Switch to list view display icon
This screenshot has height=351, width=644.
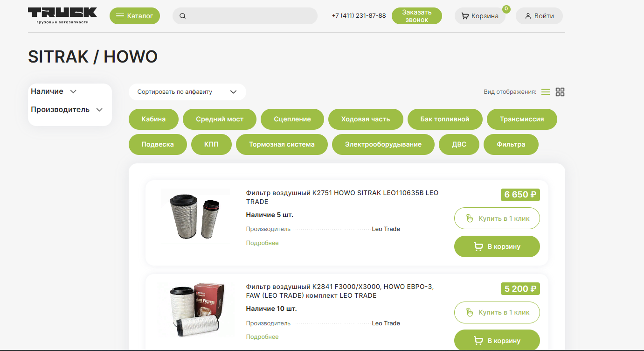545,92
